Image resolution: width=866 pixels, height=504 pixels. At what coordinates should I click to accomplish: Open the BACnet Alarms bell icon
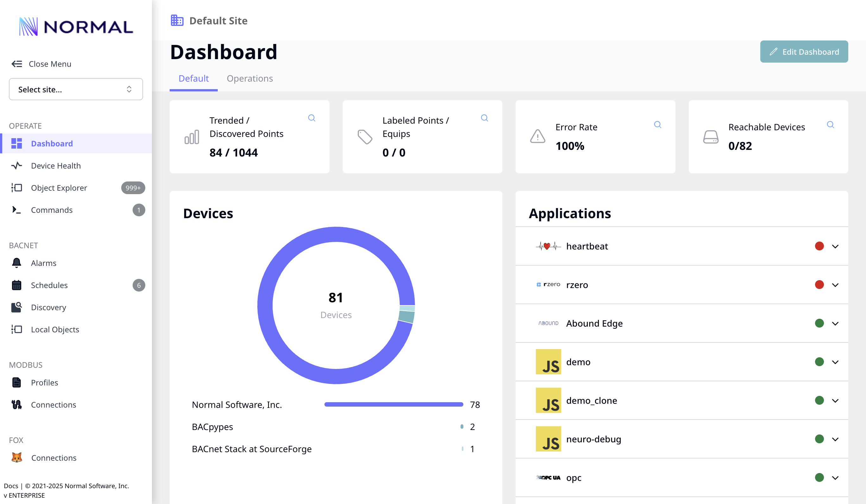click(16, 263)
